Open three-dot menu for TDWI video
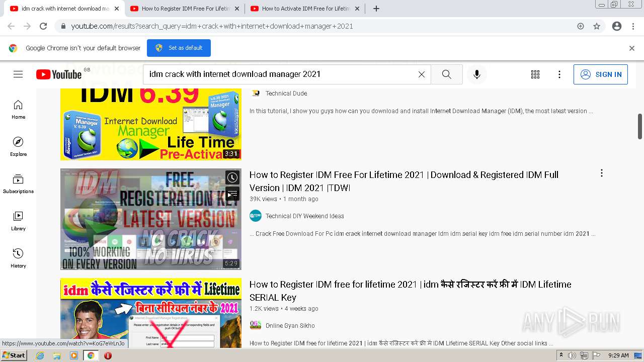 [601, 173]
